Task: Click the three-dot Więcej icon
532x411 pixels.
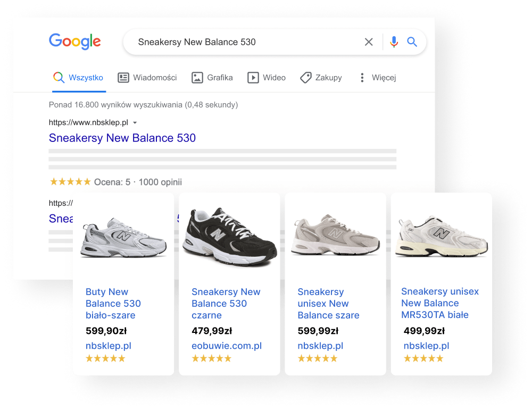Action: click(x=362, y=78)
